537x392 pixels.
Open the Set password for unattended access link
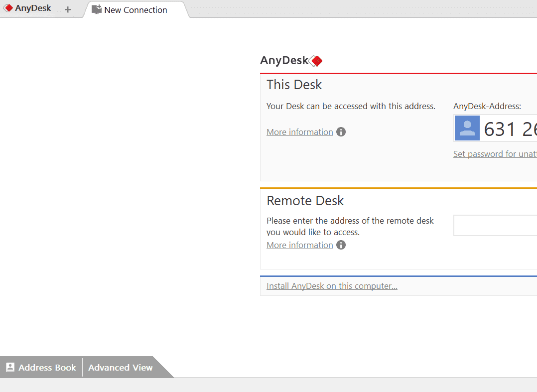coord(495,154)
